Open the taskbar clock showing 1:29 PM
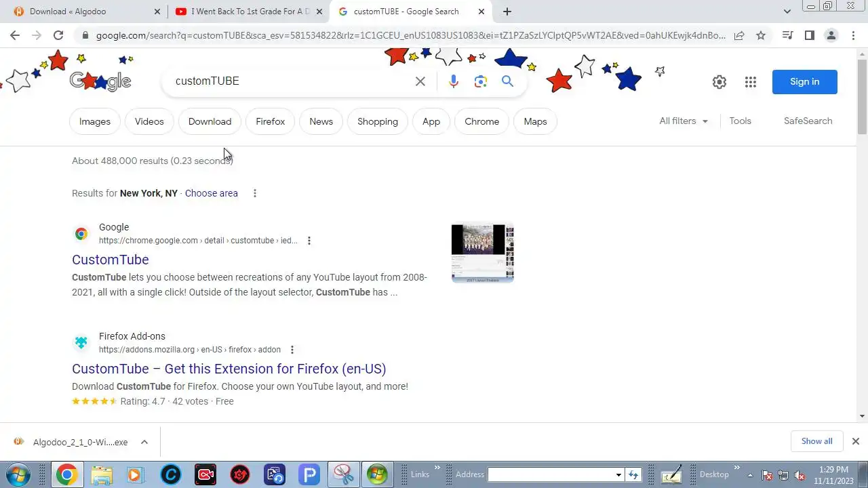868x488 pixels. pyautogui.click(x=833, y=475)
